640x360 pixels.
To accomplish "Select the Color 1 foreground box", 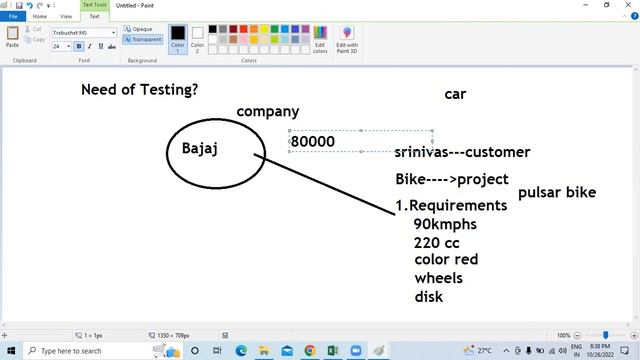I will [178, 39].
